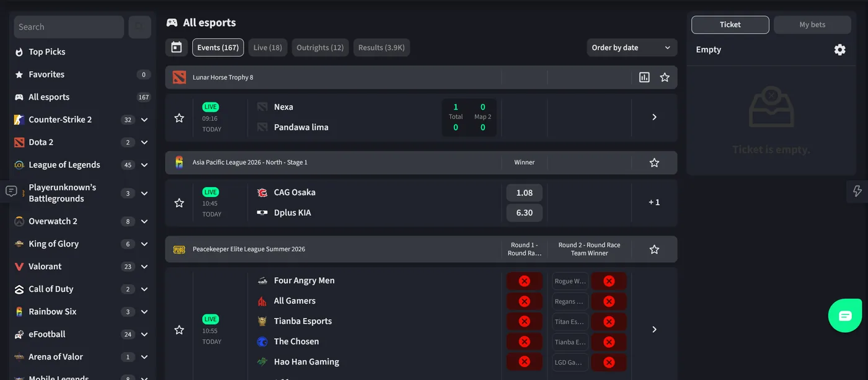Open ticket settings gear icon
Image resolution: width=868 pixels, height=380 pixels.
(839, 50)
